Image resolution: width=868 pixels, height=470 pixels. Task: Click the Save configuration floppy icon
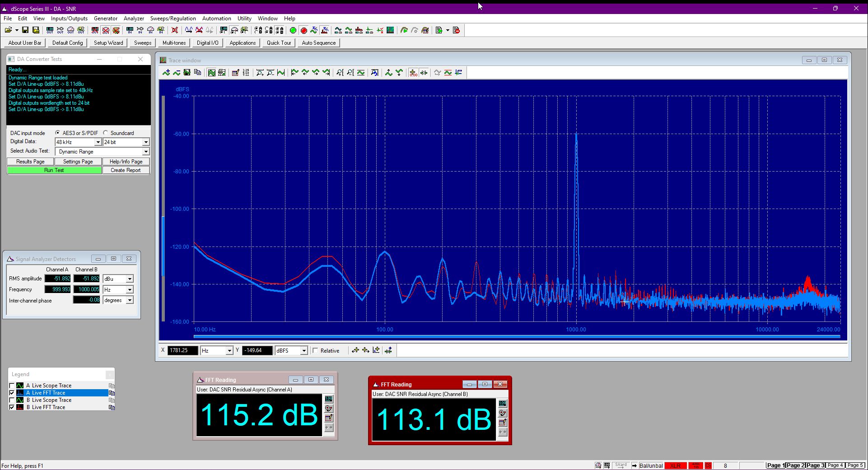tap(25, 30)
